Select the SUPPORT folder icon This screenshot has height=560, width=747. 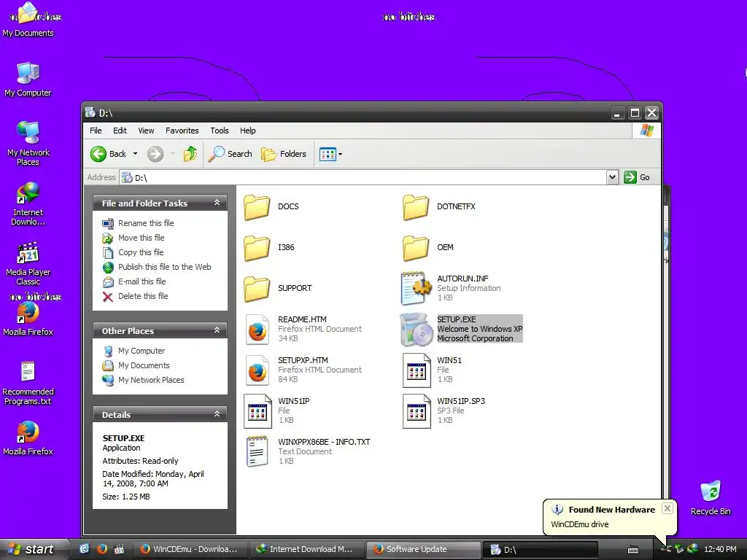pos(258,289)
